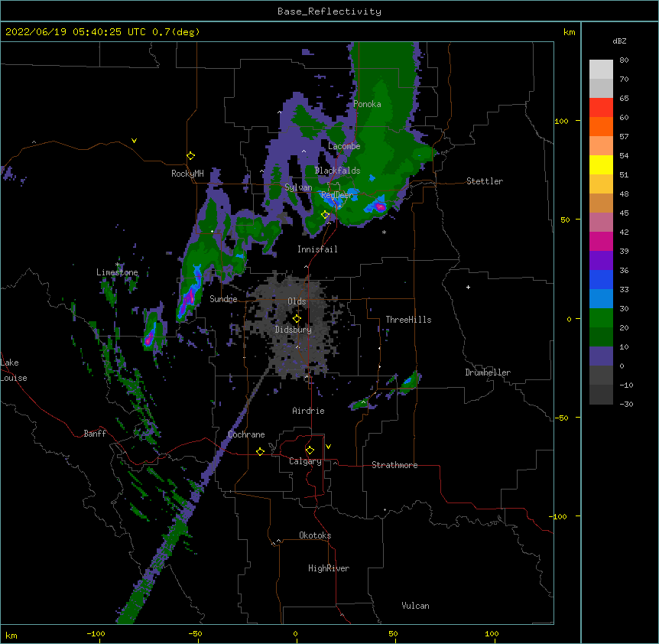Click the Olds label

pos(297,301)
